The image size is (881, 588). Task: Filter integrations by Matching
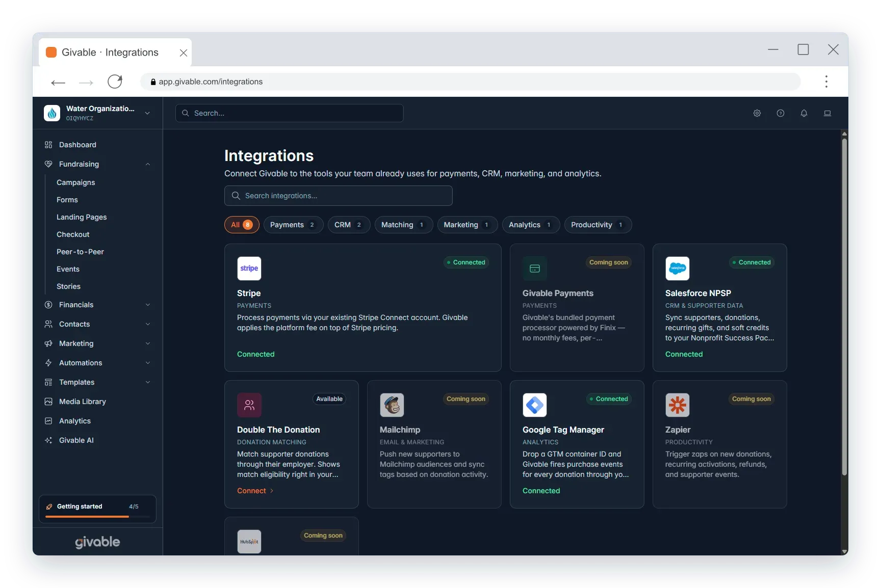(x=403, y=225)
